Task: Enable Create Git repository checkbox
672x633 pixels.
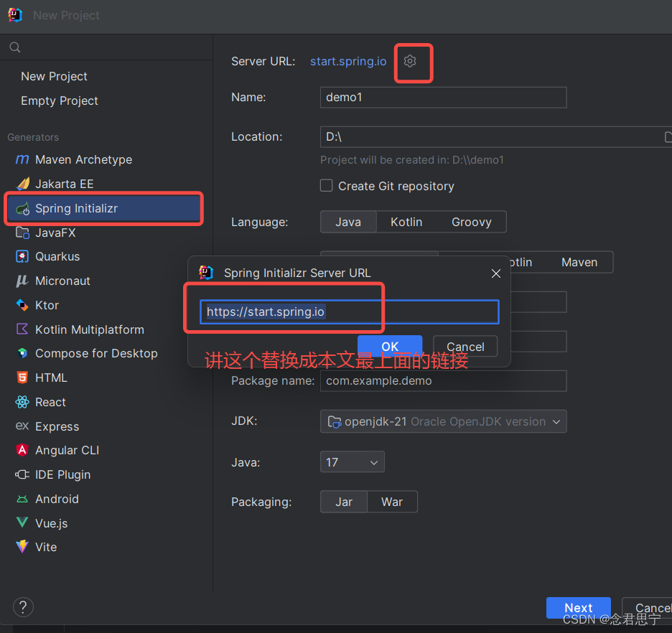Action: pos(326,186)
